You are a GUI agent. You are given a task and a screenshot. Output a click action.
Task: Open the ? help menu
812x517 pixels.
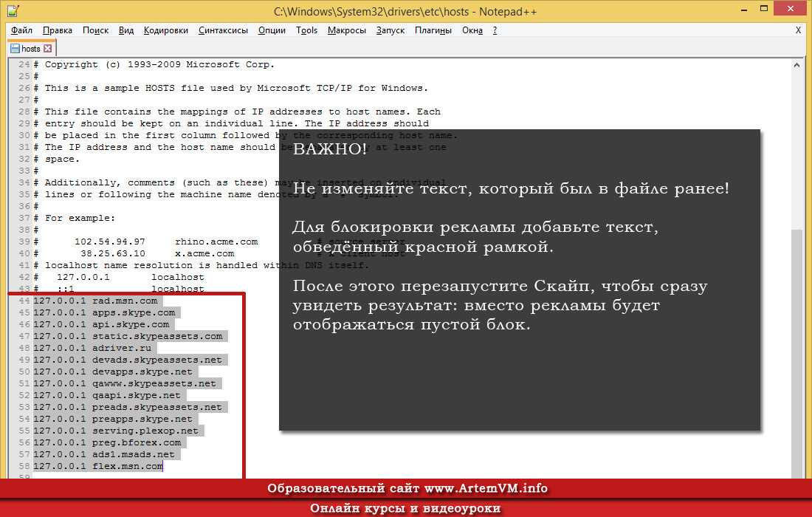pos(495,30)
